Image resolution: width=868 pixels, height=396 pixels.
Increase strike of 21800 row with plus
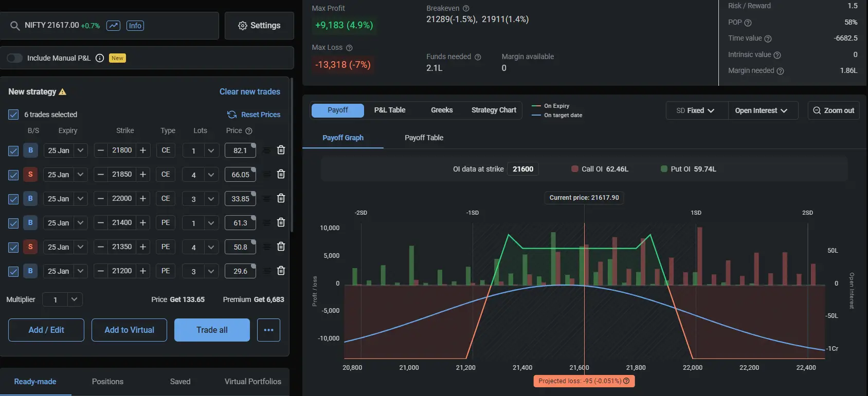click(x=143, y=150)
